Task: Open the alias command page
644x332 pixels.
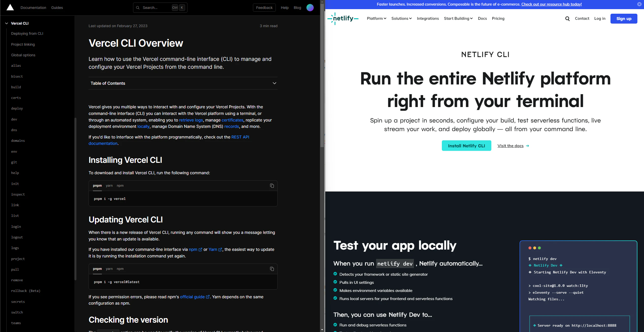Action: click(x=16, y=66)
